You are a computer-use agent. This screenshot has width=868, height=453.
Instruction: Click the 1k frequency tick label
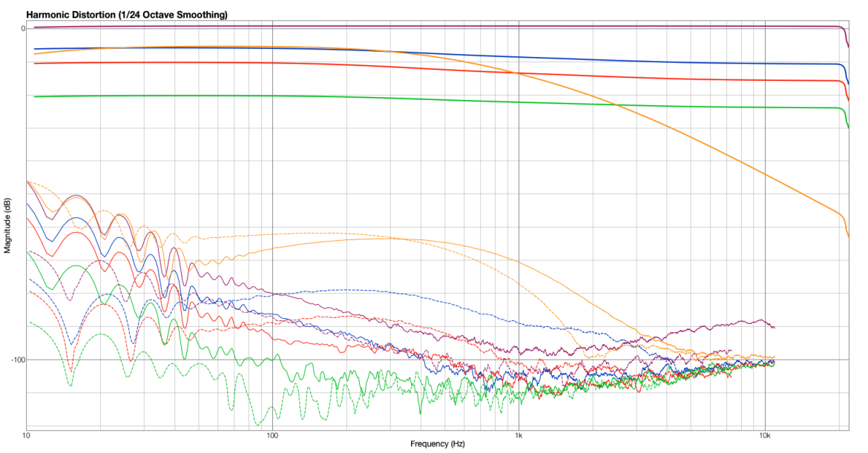point(519,434)
